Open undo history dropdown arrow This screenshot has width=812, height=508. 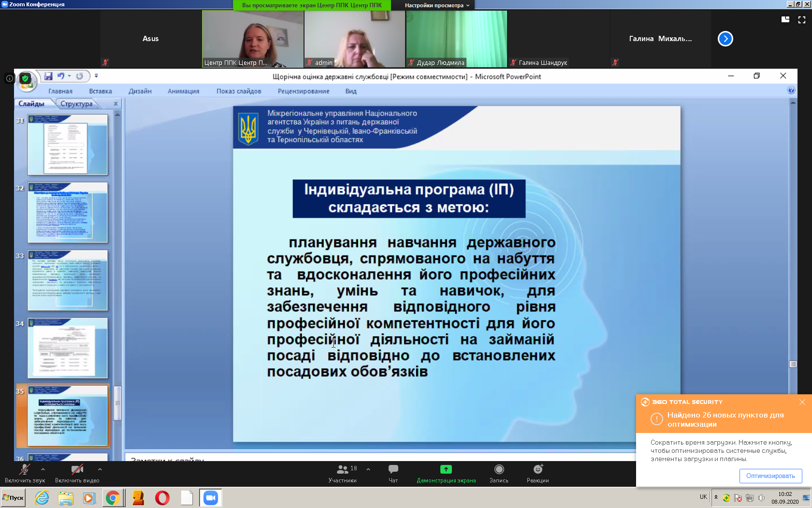[70, 76]
